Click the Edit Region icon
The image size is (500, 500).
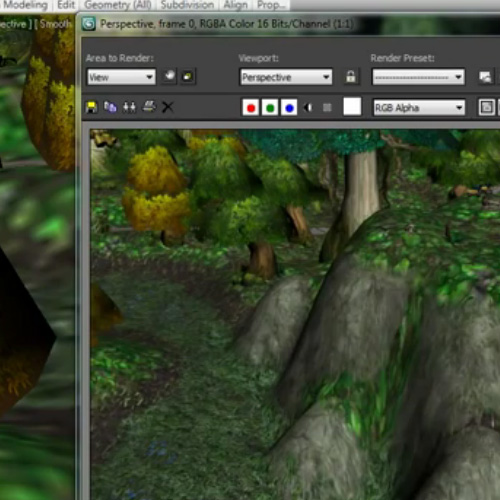(x=170, y=77)
